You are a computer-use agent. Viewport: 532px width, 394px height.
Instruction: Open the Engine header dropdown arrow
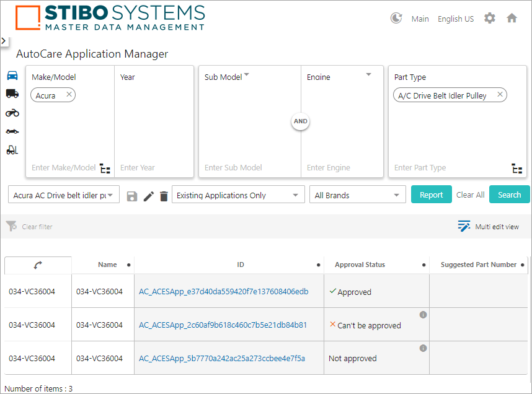(369, 74)
